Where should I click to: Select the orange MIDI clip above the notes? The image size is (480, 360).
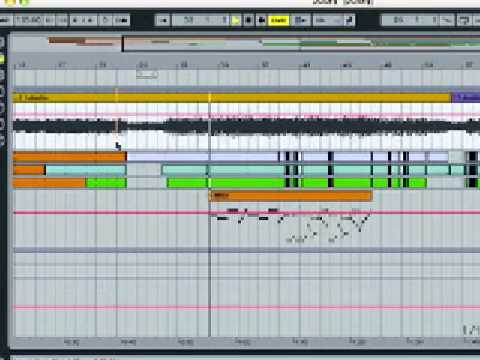click(x=291, y=196)
